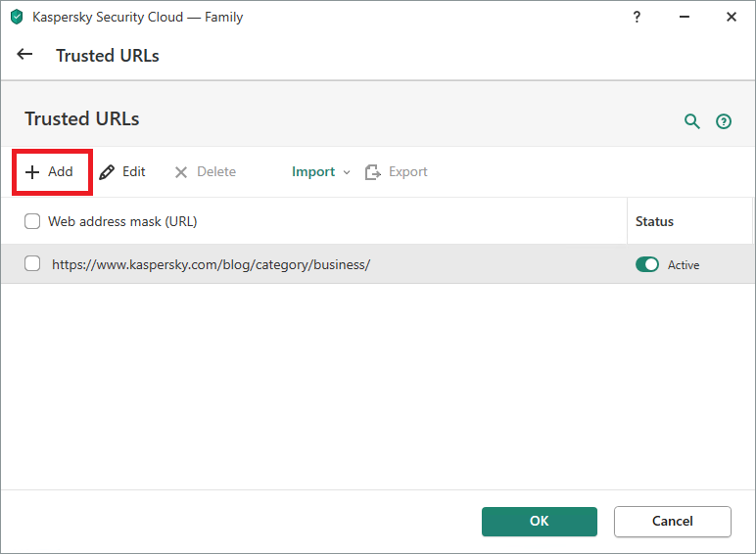Click the Kaspersky shield logo icon
Screen dimensions: 756x554
[17, 17]
